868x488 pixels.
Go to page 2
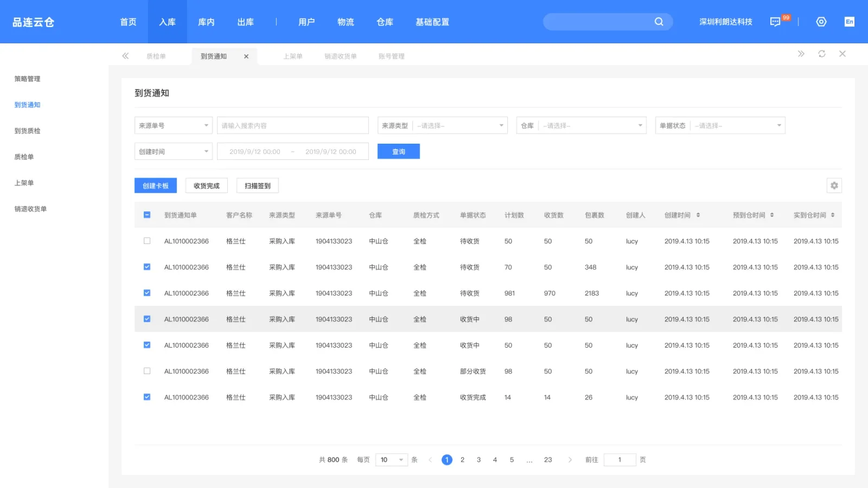point(462,460)
